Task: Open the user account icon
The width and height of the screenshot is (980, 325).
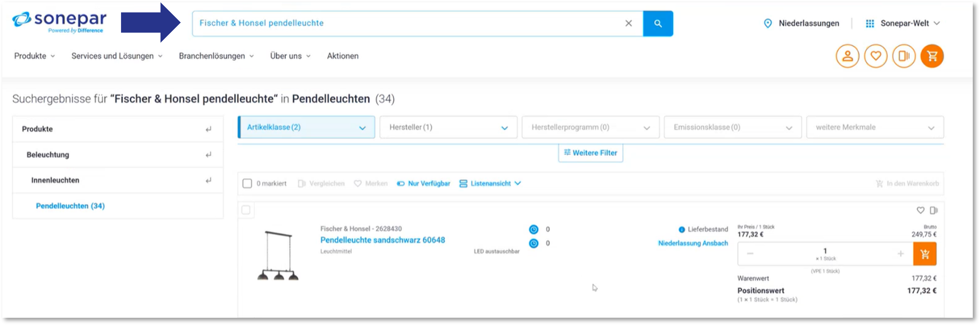Action: point(847,56)
